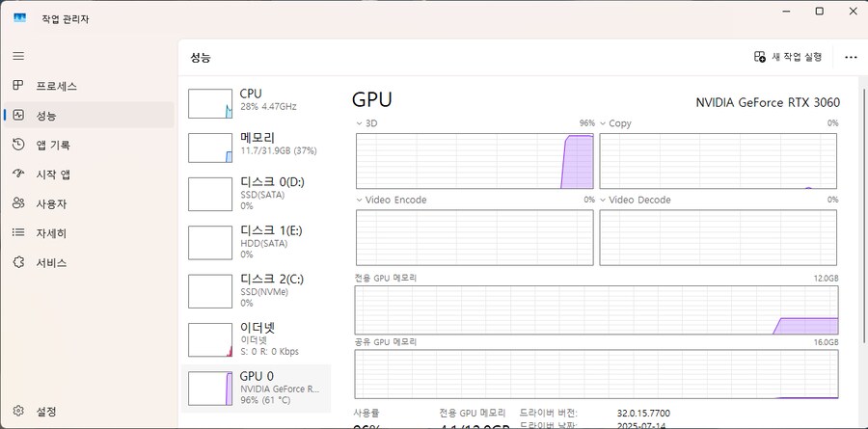Image resolution: width=868 pixels, height=429 pixels.
Task: Select the CPU mini graph thumbnail
Action: click(x=210, y=103)
